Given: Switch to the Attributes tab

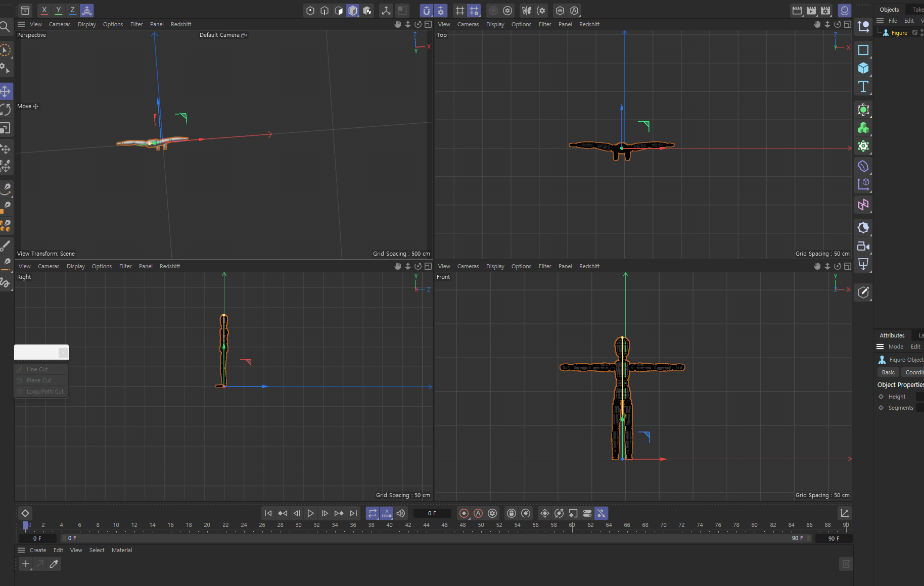Looking at the screenshot, I should [892, 335].
